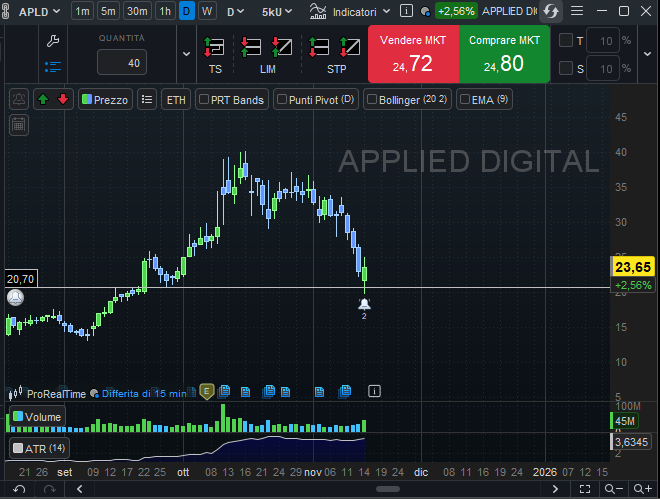This screenshot has height=499, width=660.
Task: Select the LIM limit order icon
Action: coord(267,48)
